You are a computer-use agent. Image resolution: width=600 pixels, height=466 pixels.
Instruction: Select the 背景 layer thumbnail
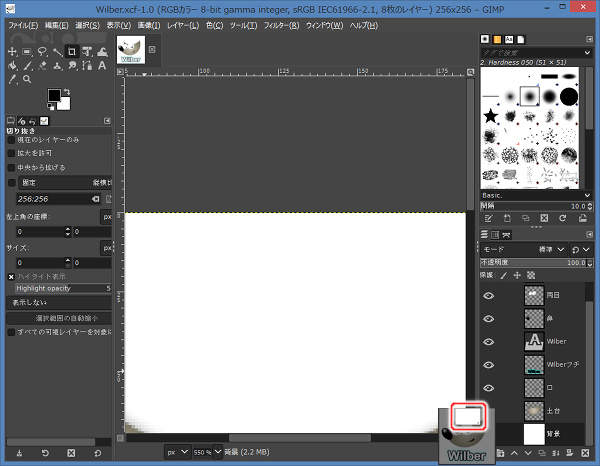[x=533, y=433]
